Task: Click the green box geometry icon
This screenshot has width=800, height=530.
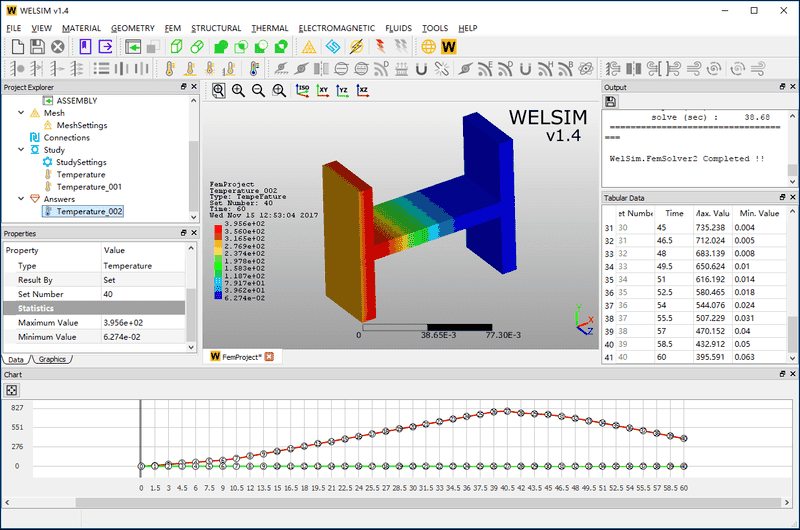Action: click(x=175, y=46)
